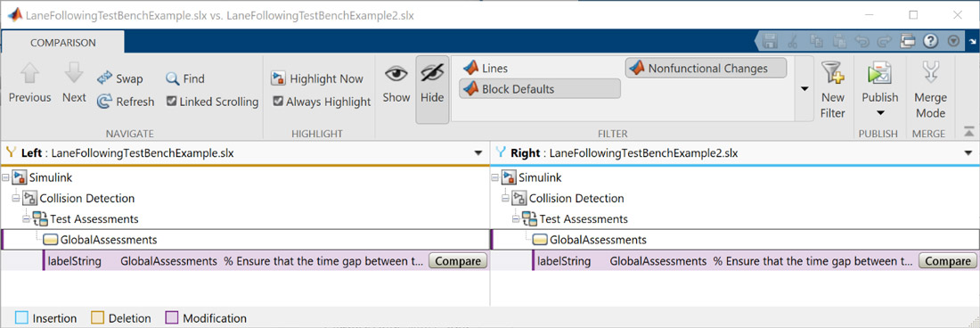Image resolution: width=980 pixels, height=328 pixels.
Task: Click the Right file branch icon
Action: click(500, 152)
